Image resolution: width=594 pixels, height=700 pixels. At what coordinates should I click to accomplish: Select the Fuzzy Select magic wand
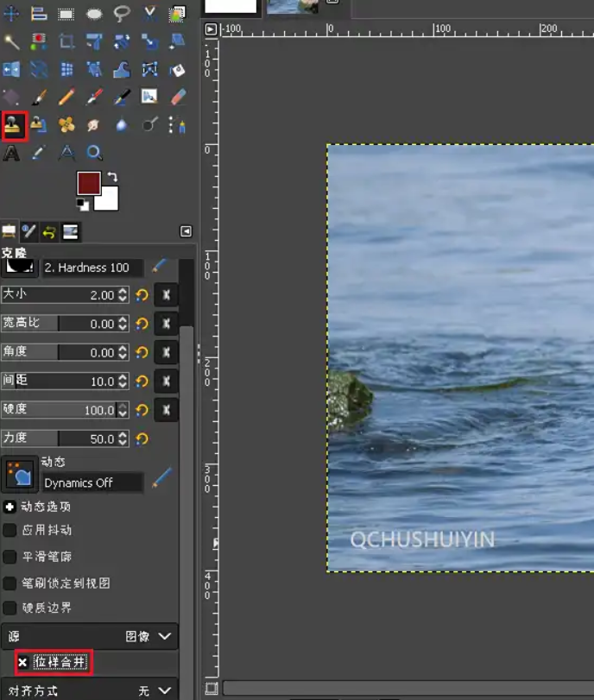[11, 41]
